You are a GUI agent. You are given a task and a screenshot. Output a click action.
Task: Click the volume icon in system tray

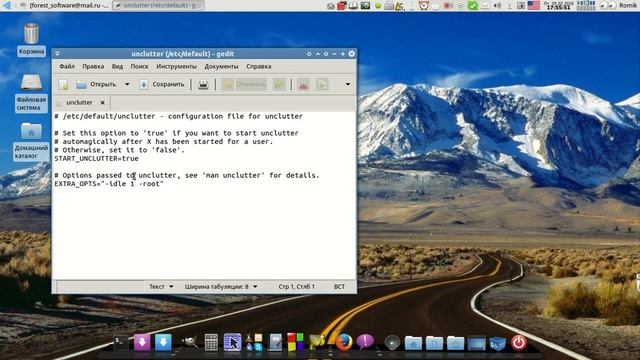tap(497, 6)
